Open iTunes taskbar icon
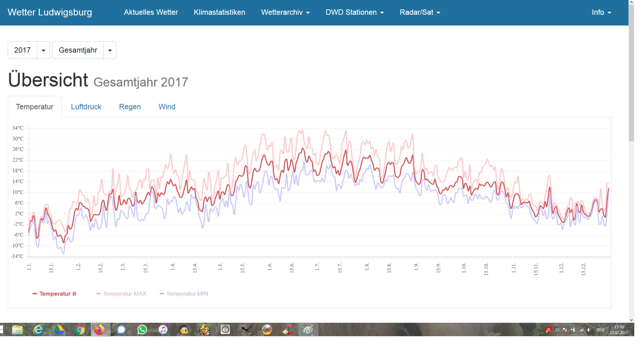 (x=163, y=330)
